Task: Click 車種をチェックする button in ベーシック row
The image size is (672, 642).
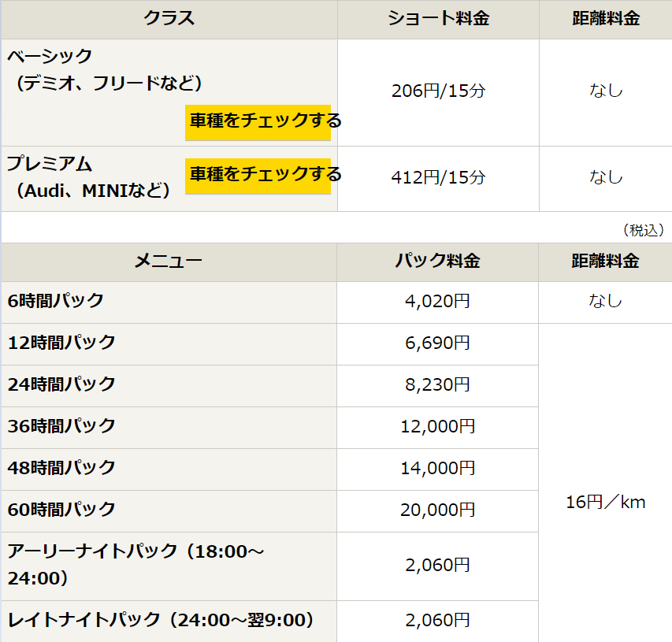Action: click(x=258, y=122)
